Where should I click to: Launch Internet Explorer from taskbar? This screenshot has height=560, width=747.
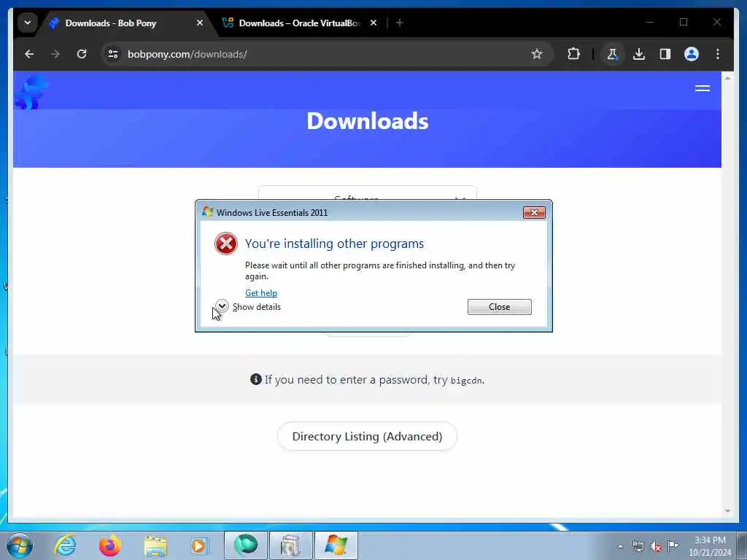[x=65, y=545]
